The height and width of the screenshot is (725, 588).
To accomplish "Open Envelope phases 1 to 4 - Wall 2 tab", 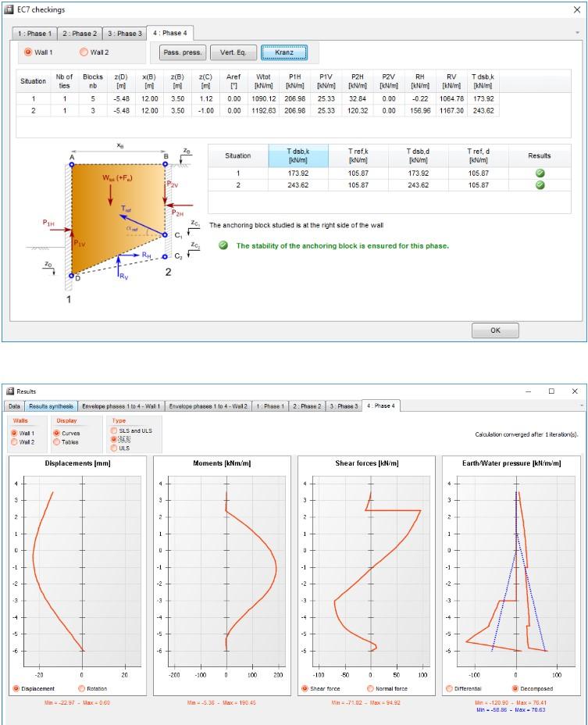I will coord(208,406).
